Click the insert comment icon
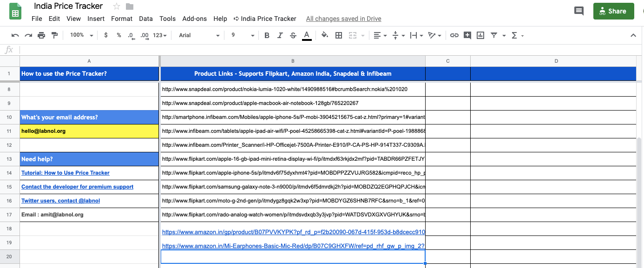644x268 pixels. coord(467,35)
